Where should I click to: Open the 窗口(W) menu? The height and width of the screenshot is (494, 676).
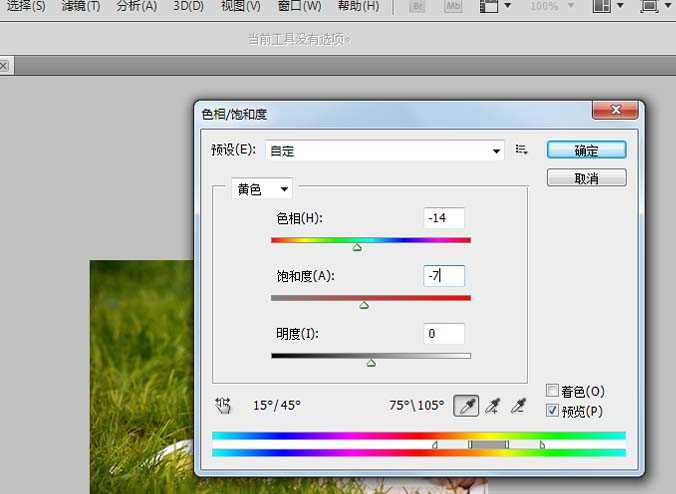tap(299, 6)
